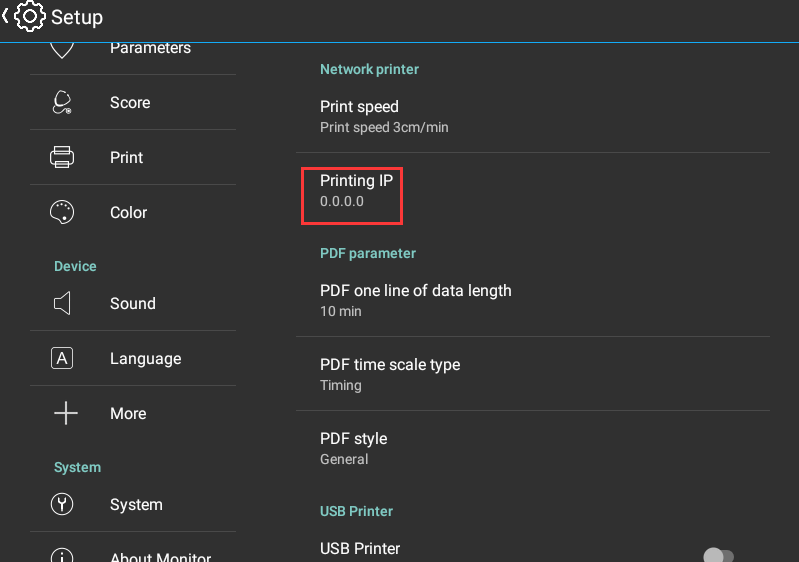Click the Print printer icon
The image size is (799, 562).
click(x=62, y=157)
